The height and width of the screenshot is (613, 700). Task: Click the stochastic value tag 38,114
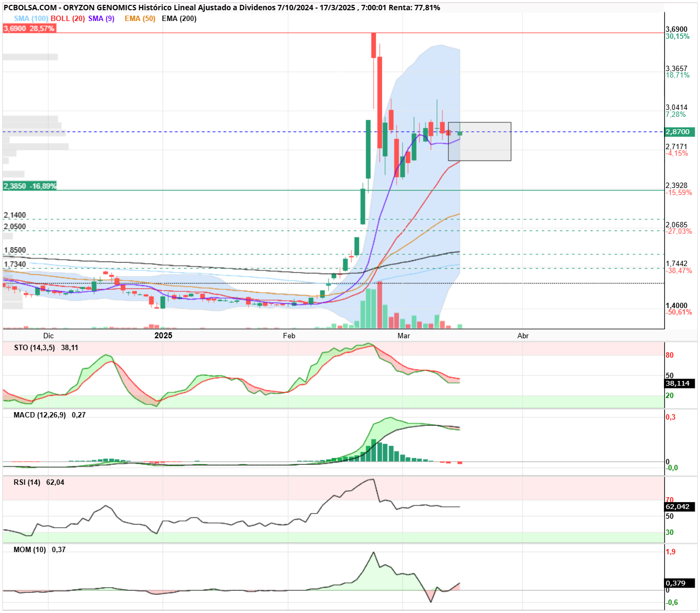680,384
